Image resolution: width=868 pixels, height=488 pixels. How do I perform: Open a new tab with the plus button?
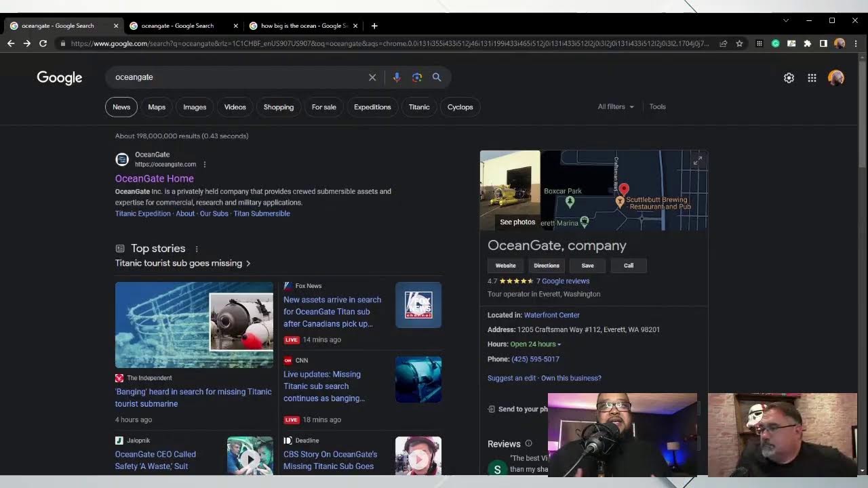pyautogui.click(x=374, y=26)
